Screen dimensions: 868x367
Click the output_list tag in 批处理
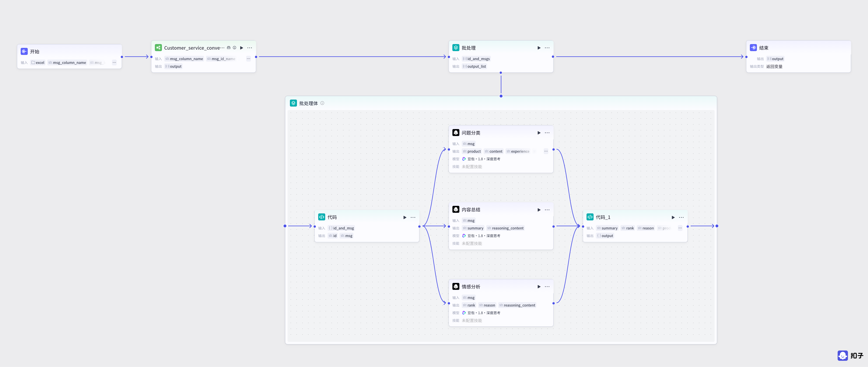[x=474, y=66]
